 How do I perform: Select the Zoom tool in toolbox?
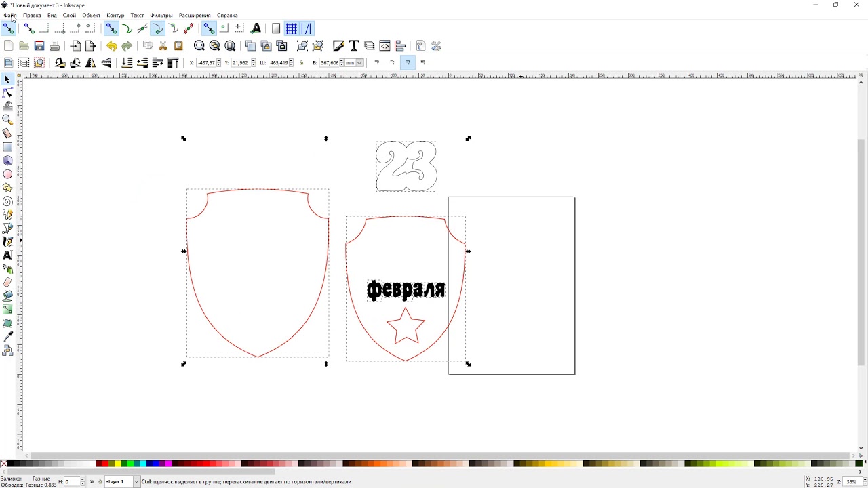point(7,120)
